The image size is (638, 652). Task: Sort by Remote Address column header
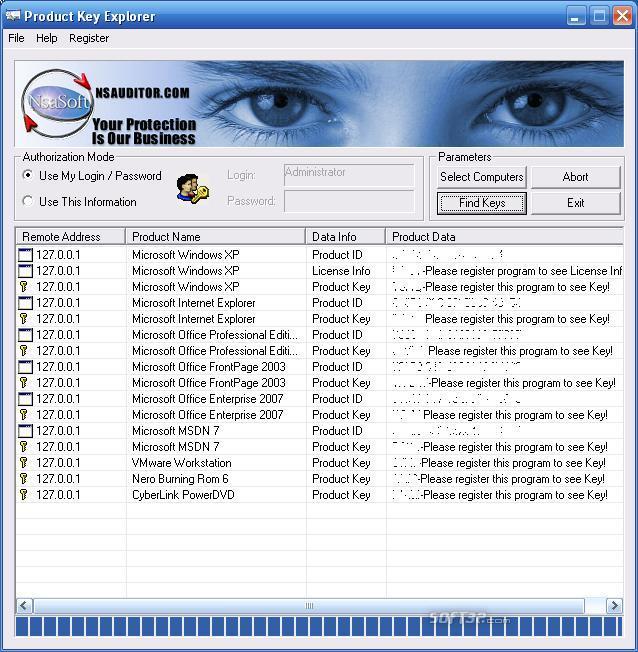[70, 237]
